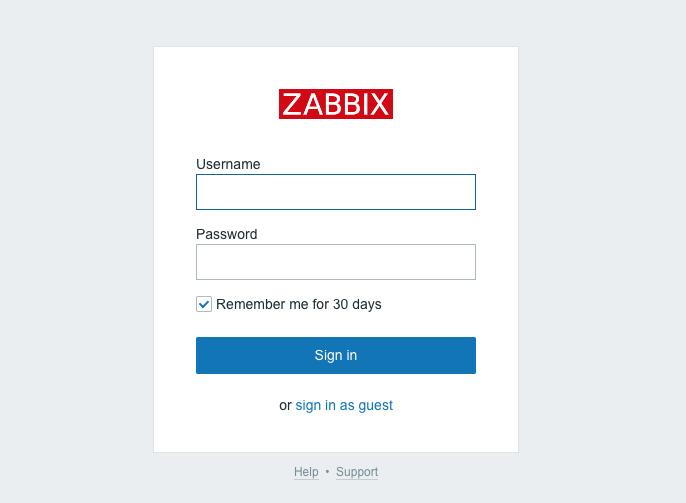
Task: Continue as guest using the blue link
Action: pos(344,405)
